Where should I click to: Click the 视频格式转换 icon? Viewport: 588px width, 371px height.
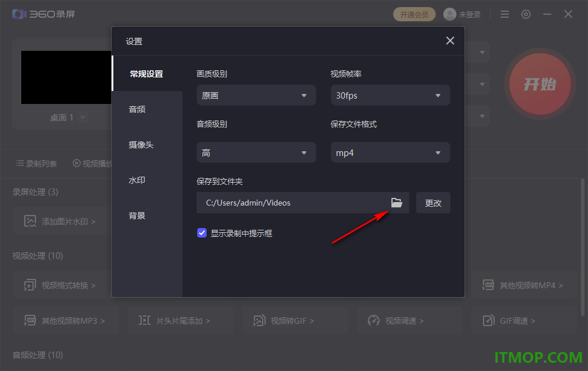(30, 285)
